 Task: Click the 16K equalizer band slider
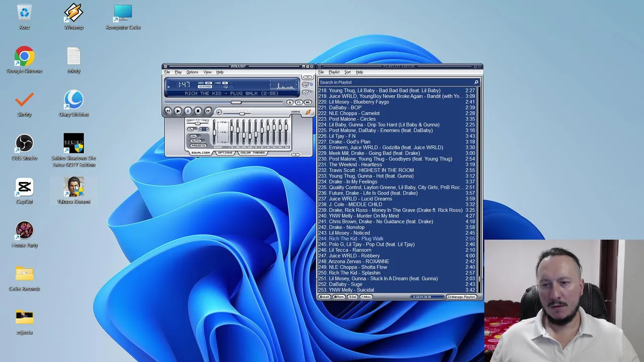pos(286,132)
